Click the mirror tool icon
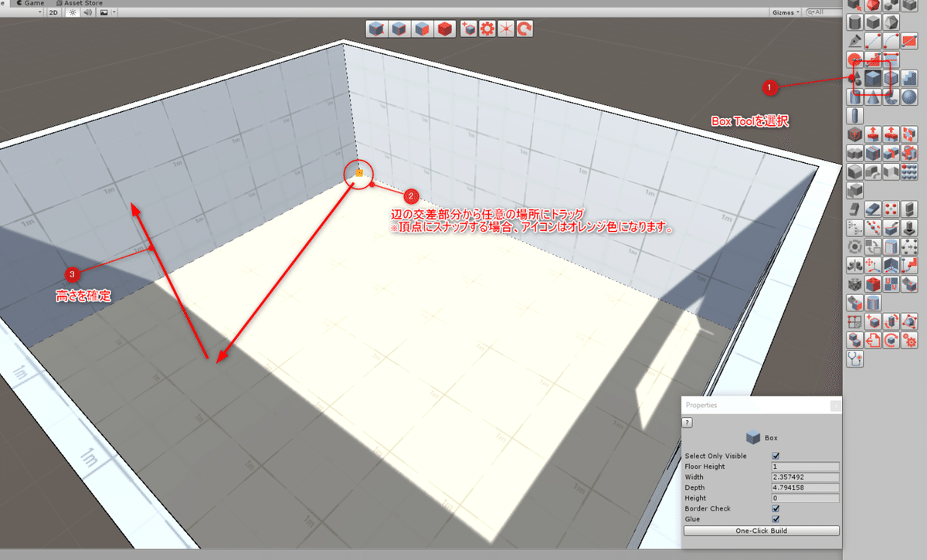This screenshot has height=560, width=927. (x=854, y=265)
